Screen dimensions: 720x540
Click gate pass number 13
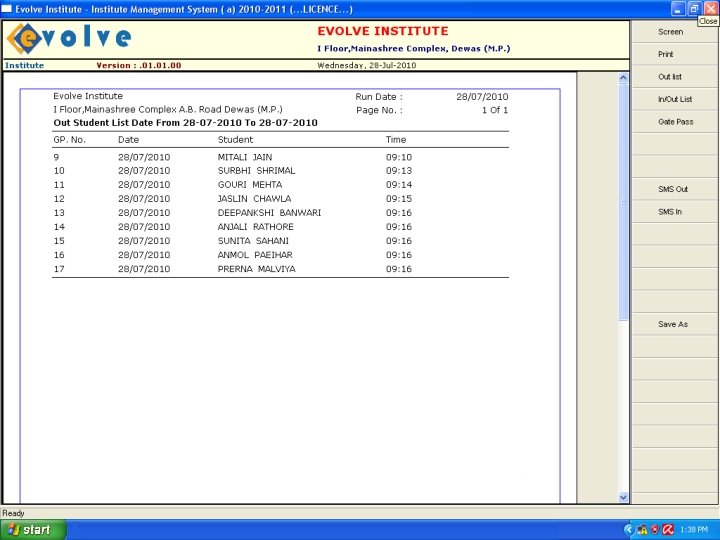click(x=59, y=213)
